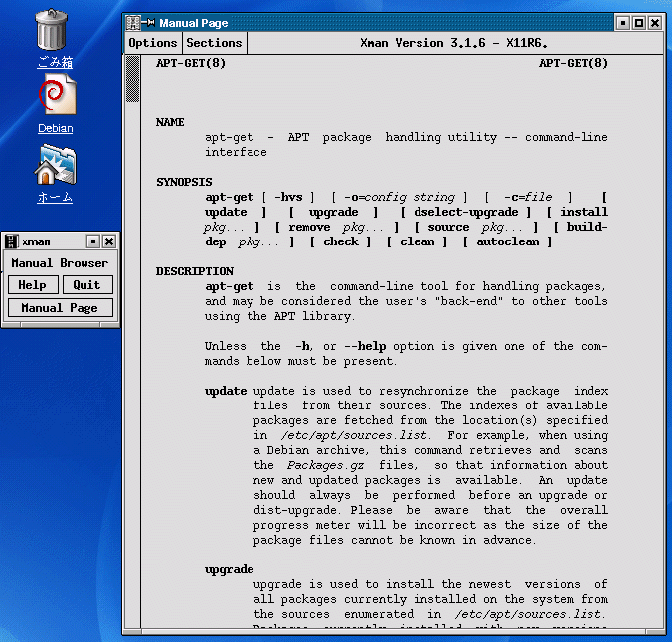672x642 pixels.
Task: Open the home folder desktop icon
Action: tap(56, 165)
